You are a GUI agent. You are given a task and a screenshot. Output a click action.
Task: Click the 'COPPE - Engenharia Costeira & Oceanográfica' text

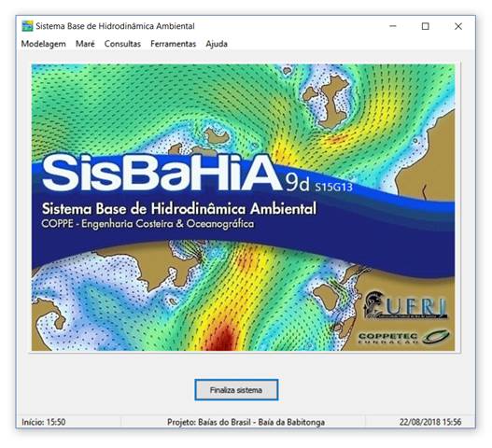pos(148,224)
